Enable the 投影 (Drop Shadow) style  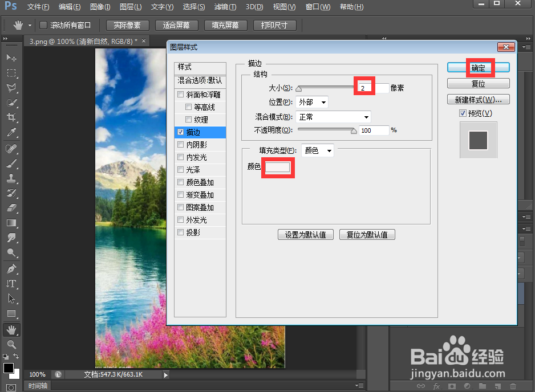click(180, 232)
